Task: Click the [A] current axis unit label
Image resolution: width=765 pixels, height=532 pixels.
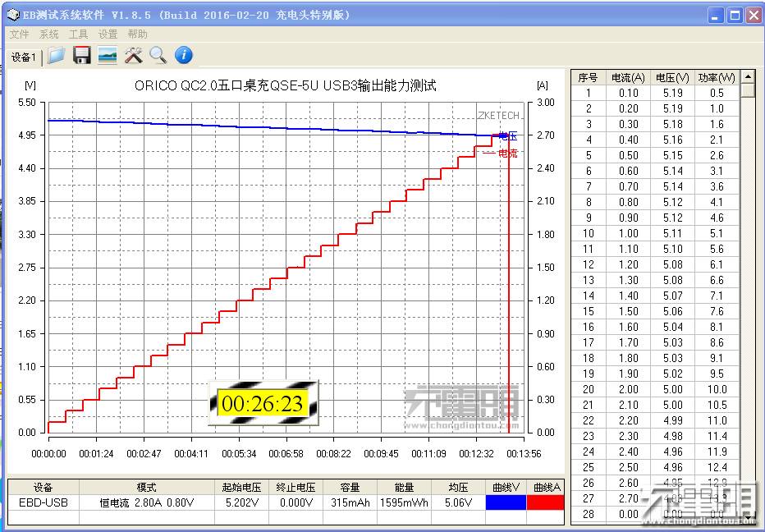Action: click(543, 85)
